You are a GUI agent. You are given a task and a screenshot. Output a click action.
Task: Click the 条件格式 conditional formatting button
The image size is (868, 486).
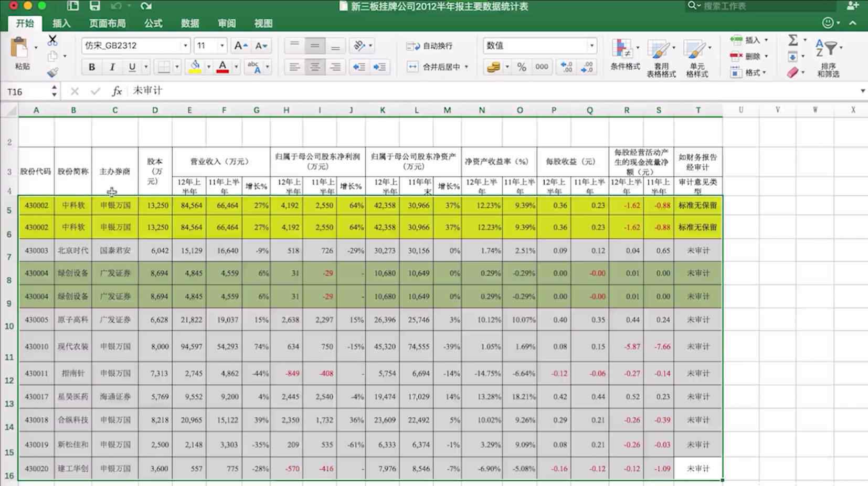624,55
